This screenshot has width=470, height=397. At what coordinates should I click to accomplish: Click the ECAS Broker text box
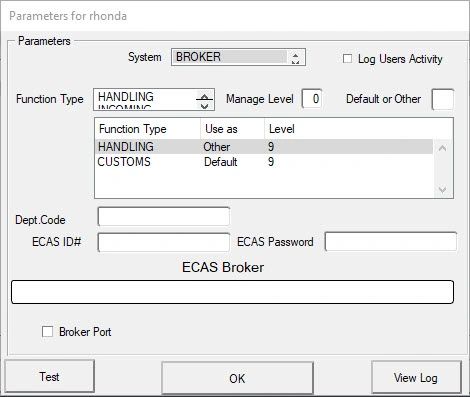click(232, 292)
